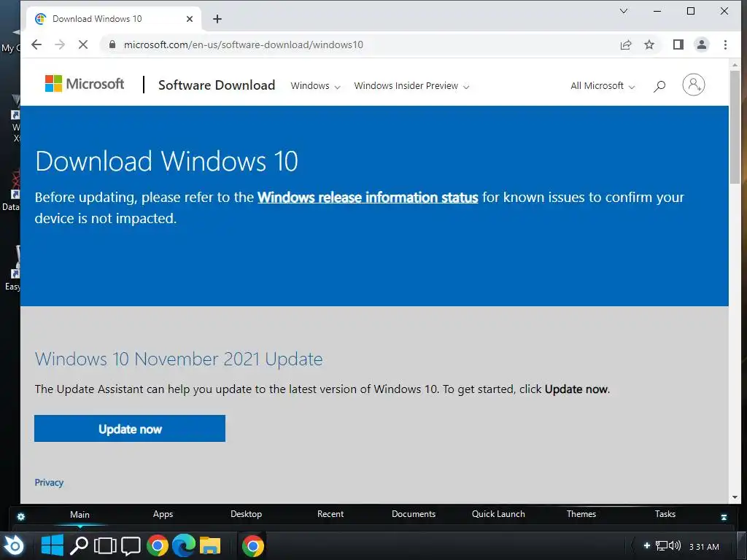Launch pinned Google Chrome from taskbar

pyautogui.click(x=158, y=545)
